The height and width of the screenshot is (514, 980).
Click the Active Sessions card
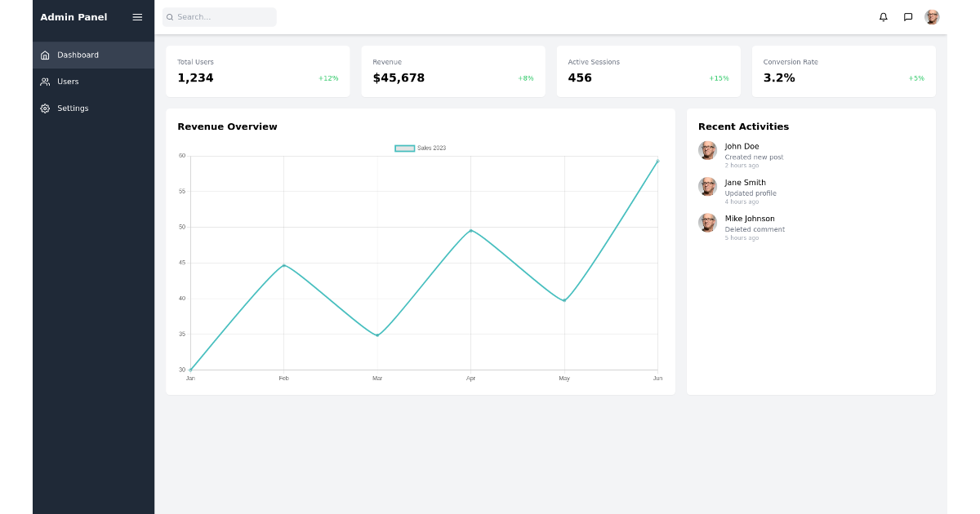click(648, 71)
